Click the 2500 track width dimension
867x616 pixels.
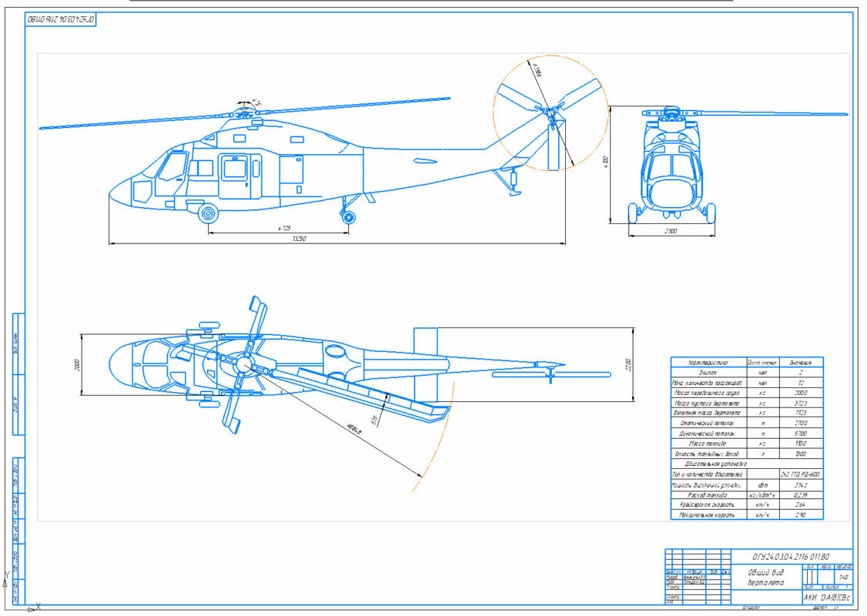[x=672, y=231]
